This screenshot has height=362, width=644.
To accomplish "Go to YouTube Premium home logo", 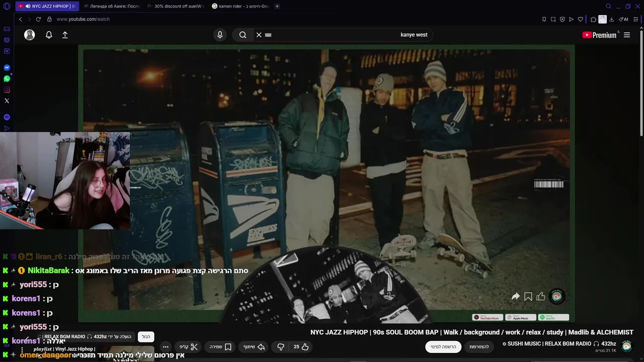I will pyautogui.click(x=599, y=35).
